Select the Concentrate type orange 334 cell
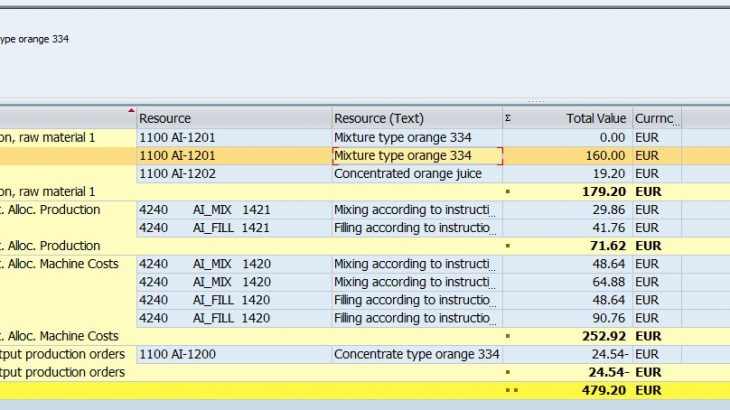 [x=416, y=354]
